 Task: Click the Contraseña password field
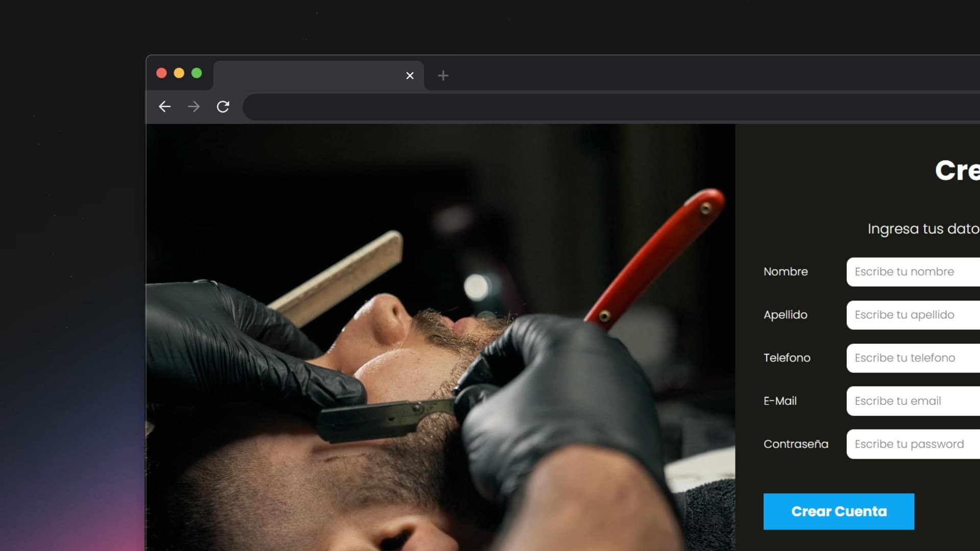point(914,444)
